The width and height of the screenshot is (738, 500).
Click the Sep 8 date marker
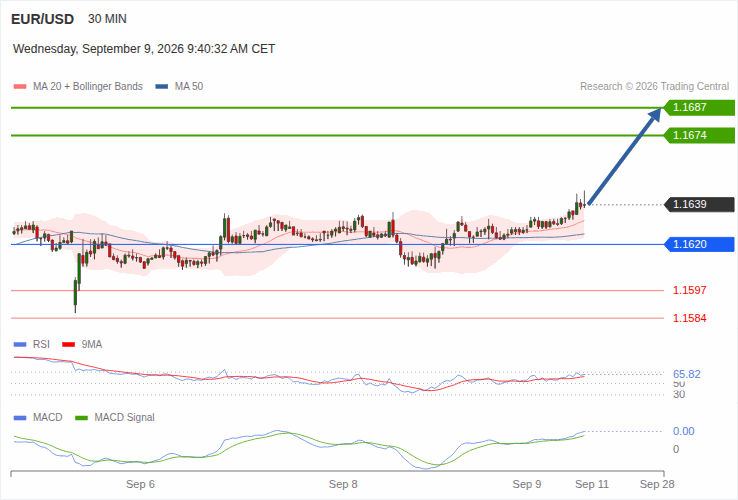coord(343,484)
